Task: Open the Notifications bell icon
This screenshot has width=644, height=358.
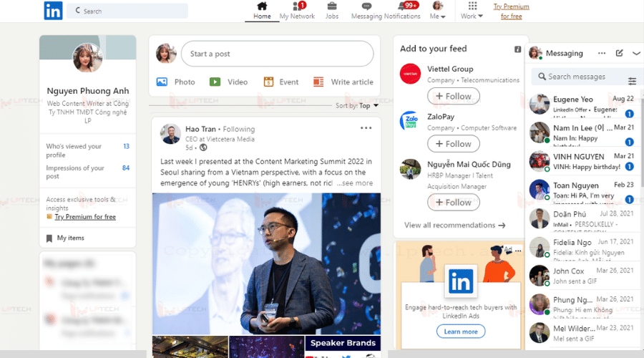Action: point(401,6)
